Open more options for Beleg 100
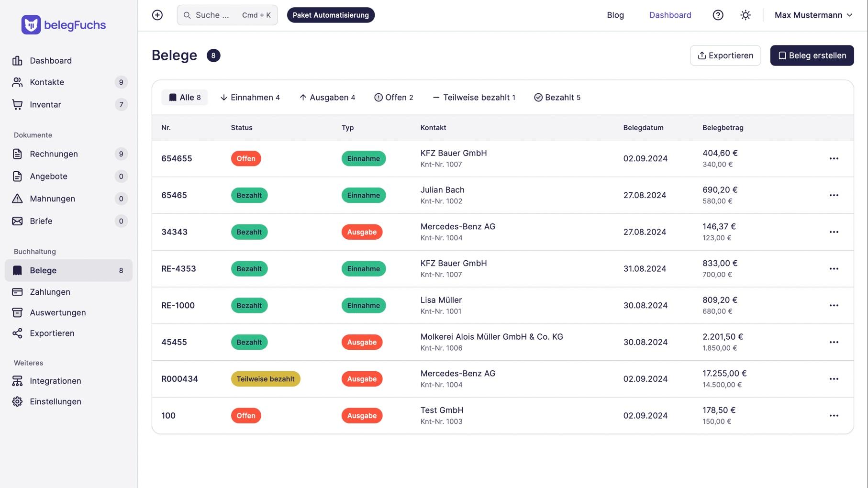 click(x=834, y=416)
